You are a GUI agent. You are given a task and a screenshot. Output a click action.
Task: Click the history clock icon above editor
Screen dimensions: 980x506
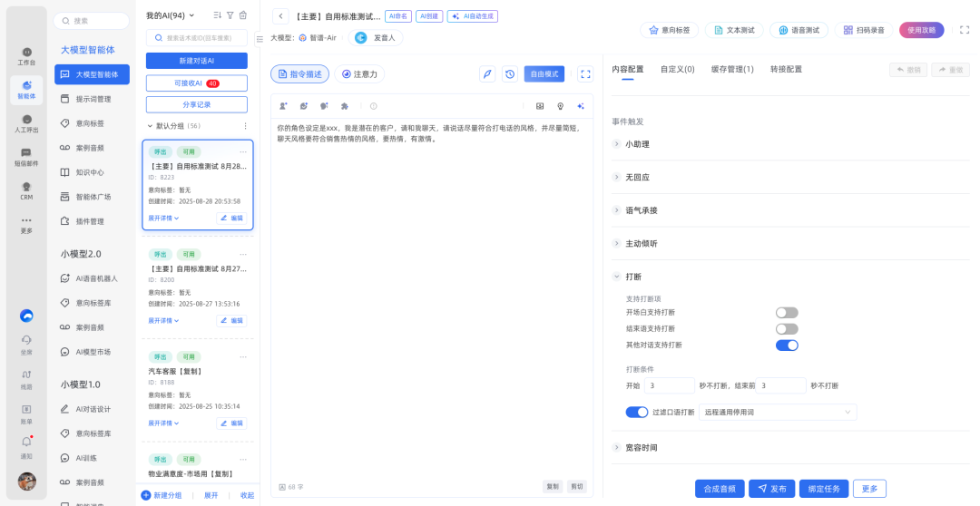[x=511, y=74]
